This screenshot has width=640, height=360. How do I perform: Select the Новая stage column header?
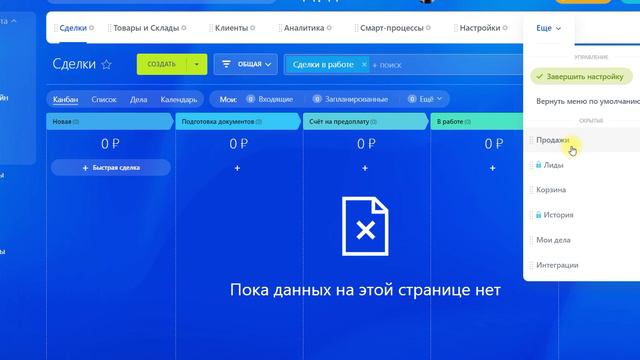[x=109, y=122]
